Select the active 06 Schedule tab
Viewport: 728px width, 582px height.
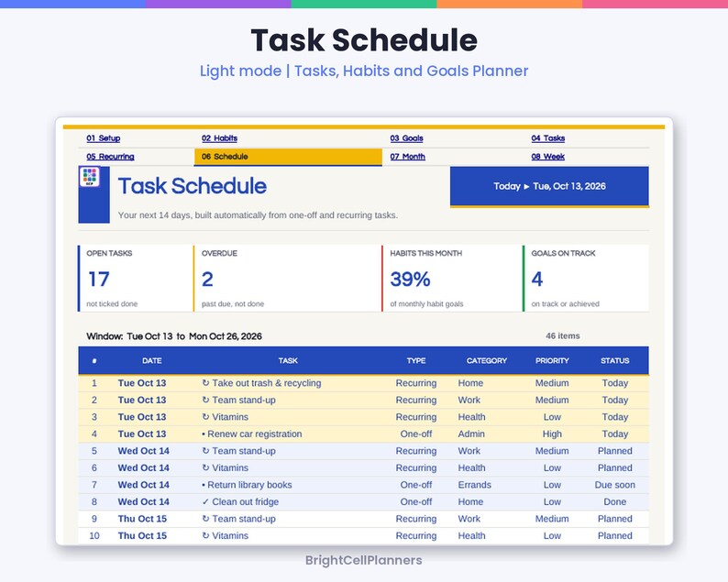[288, 157]
